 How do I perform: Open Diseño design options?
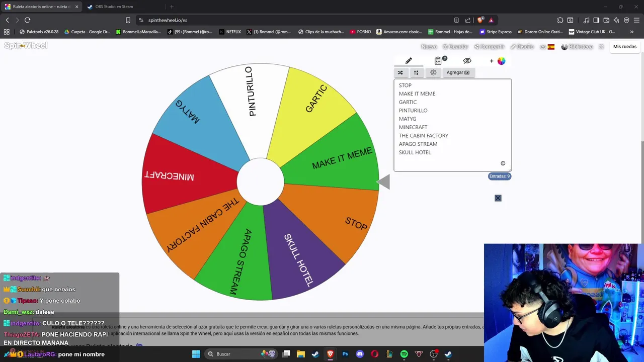coord(522,47)
